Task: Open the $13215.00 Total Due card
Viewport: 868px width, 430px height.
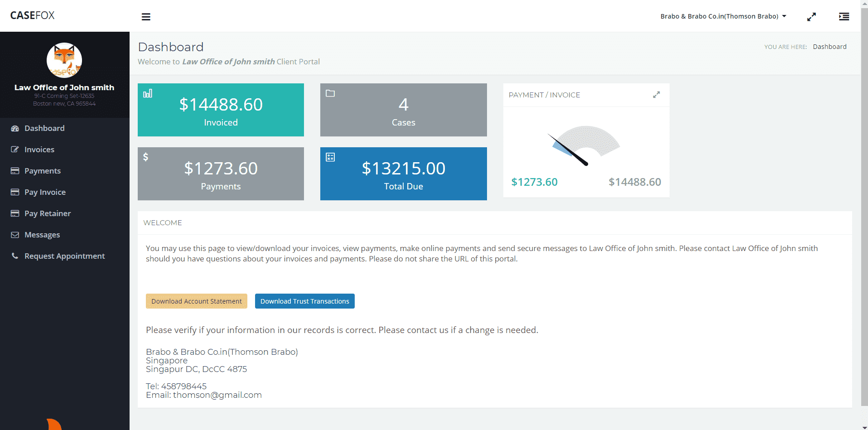Action: coord(404,174)
